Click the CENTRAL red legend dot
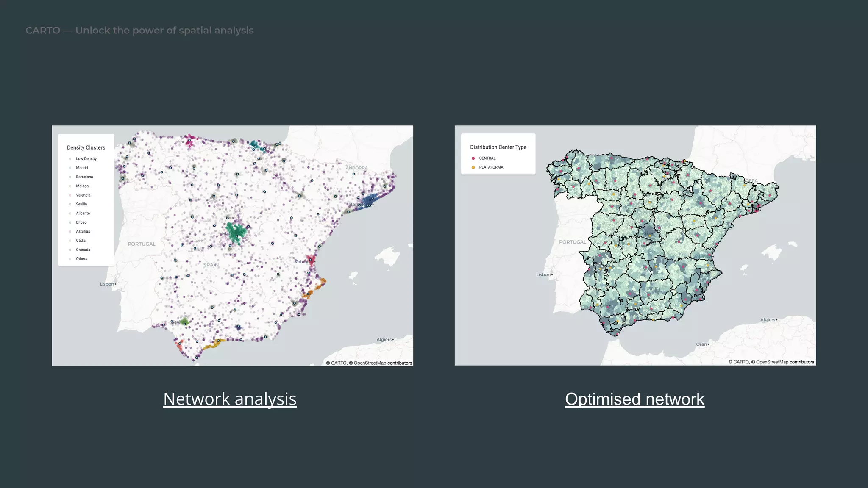Screen dimensions: 868x488 click(x=473, y=158)
